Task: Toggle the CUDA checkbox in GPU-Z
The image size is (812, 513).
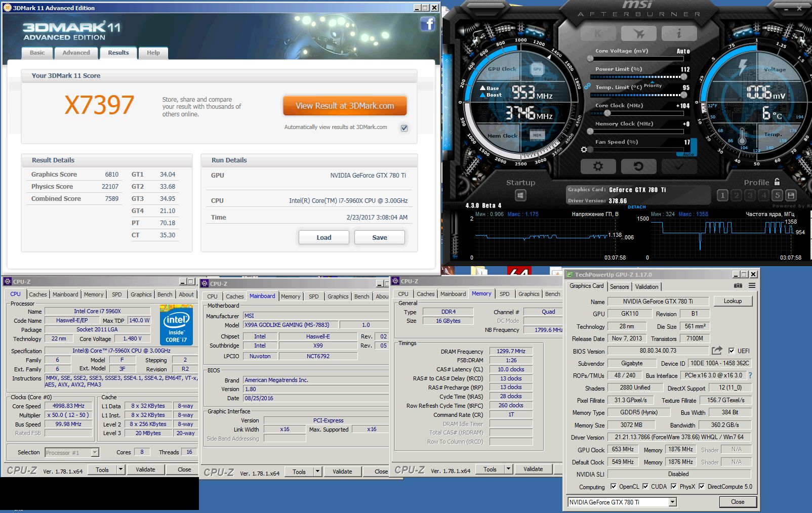Action: click(x=645, y=487)
